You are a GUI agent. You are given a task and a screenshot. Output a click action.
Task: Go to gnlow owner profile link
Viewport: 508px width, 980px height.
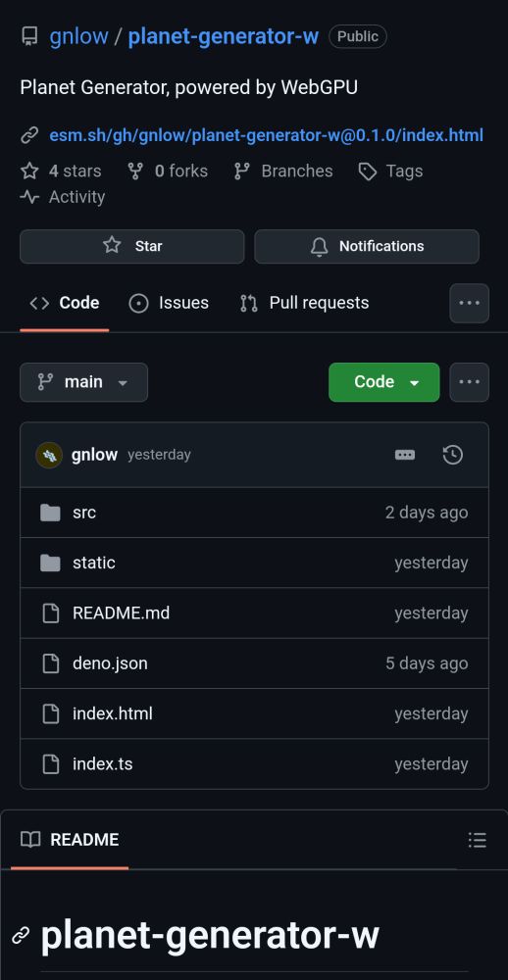tap(78, 36)
